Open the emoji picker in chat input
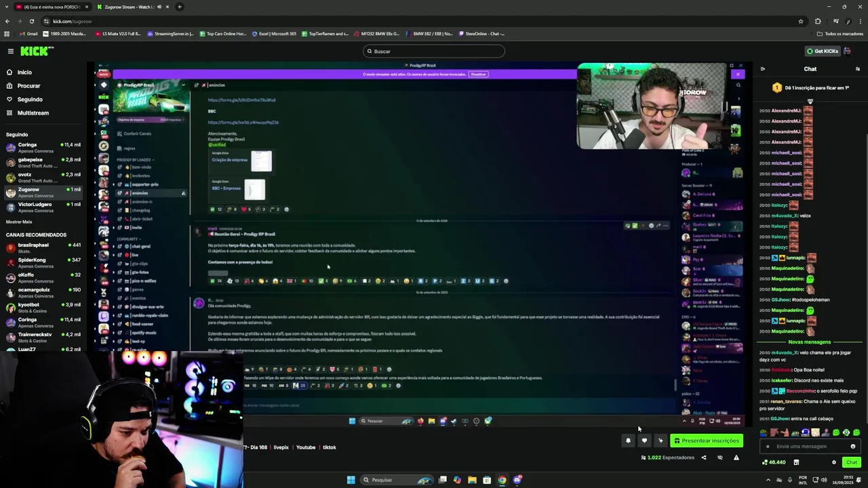Image resolution: width=868 pixels, height=488 pixels. pos(853,446)
